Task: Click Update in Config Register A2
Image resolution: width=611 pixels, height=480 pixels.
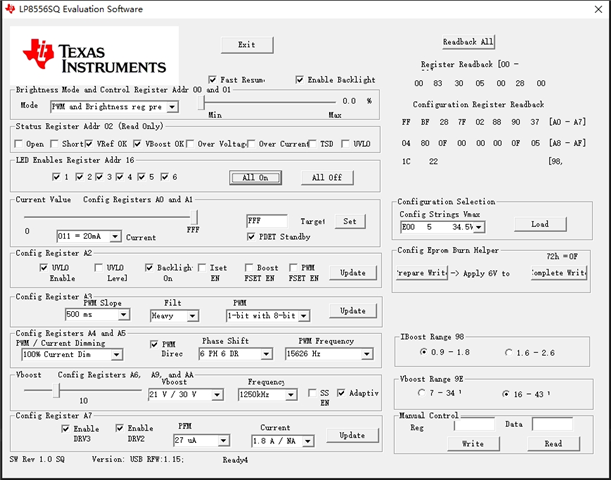Action: (353, 273)
